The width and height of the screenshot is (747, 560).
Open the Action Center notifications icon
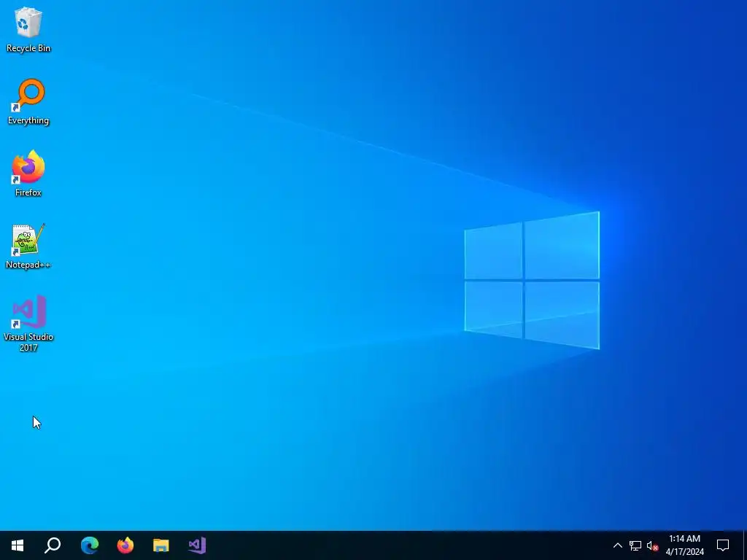tap(723, 545)
